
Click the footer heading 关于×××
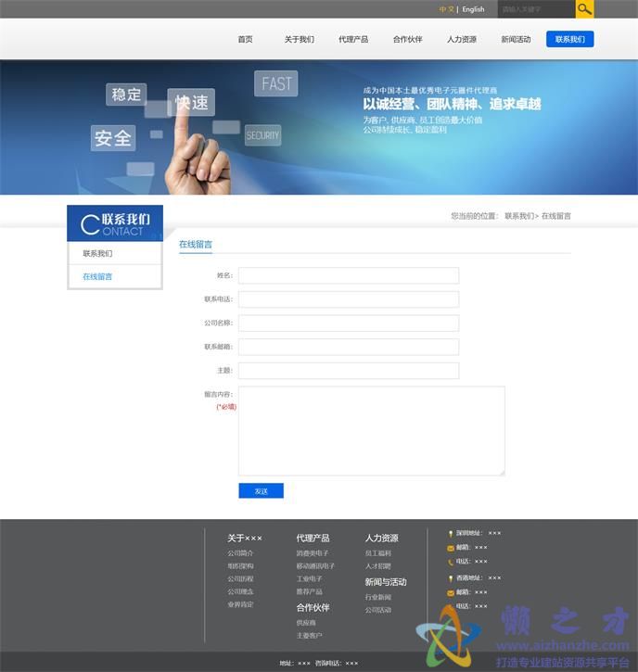(x=245, y=539)
